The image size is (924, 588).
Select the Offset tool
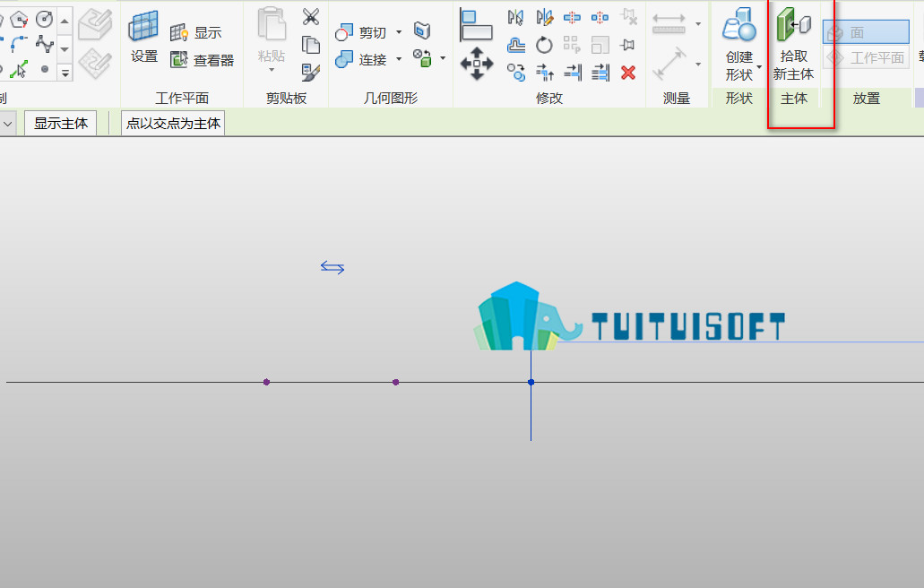(x=515, y=45)
